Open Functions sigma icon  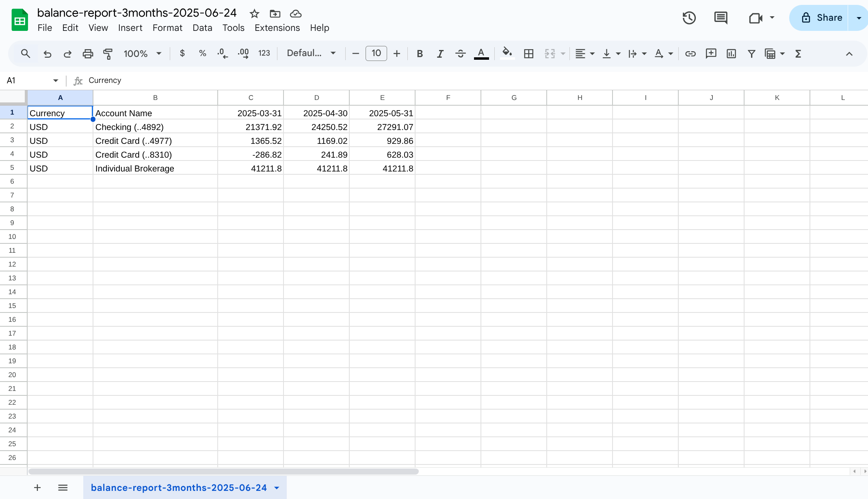798,54
